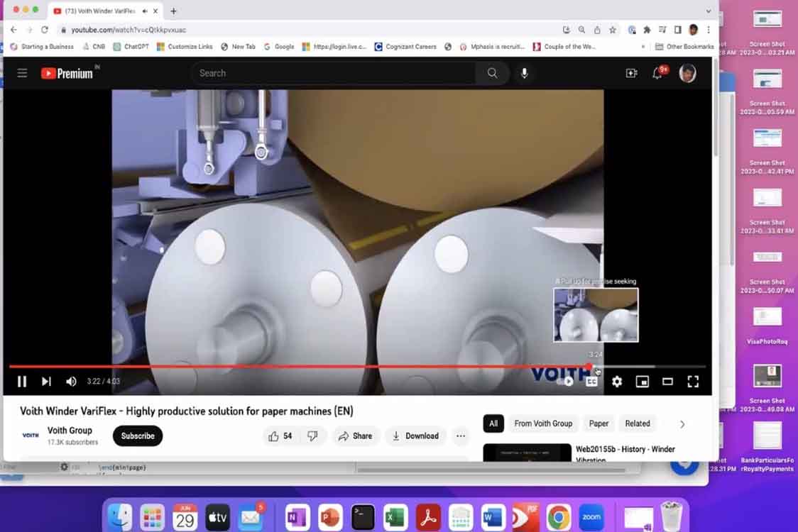Skip to the next video
The width and height of the screenshot is (798, 532).
point(46,382)
